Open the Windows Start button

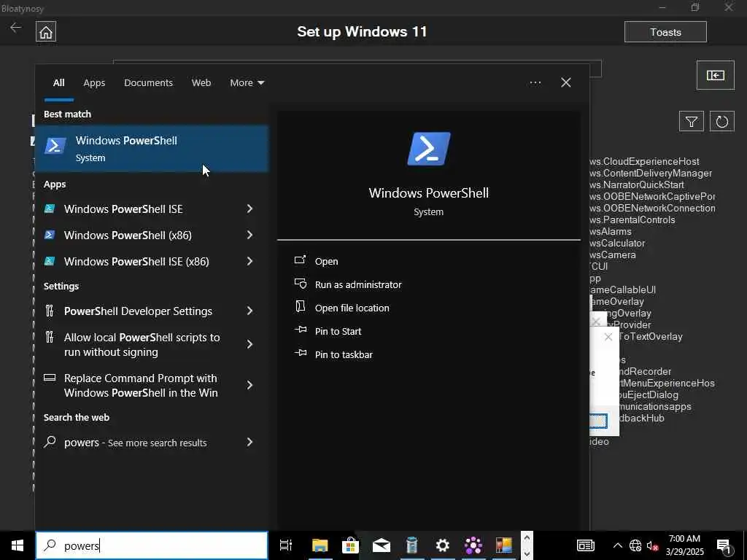pyautogui.click(x=18, y=545)
